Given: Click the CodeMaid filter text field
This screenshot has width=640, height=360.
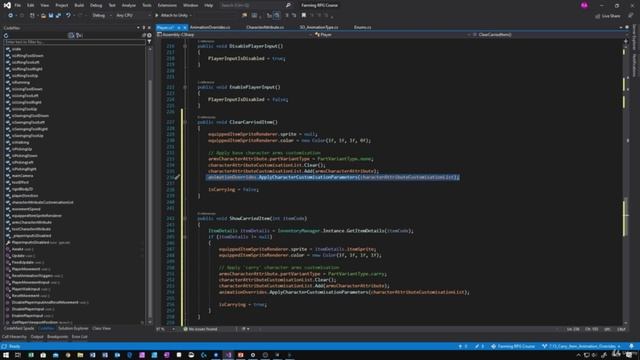Looking at the screenshot, I should coord(74,42).
